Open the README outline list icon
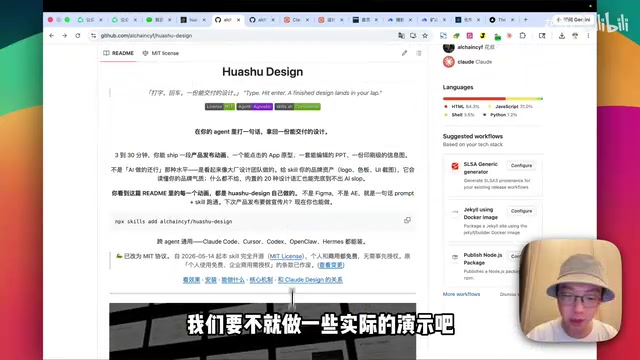This screenshot has height=360, width=640. pos(419,53)
